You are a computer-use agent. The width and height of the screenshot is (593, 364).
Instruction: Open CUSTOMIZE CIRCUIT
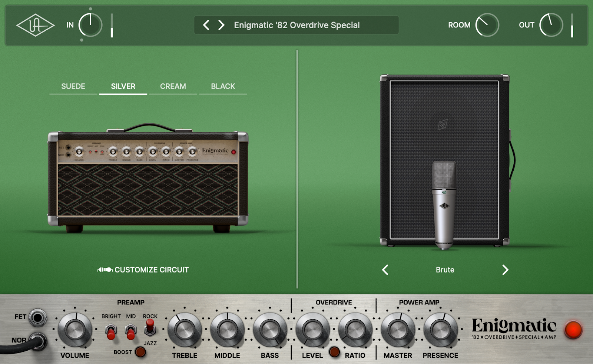click(x=143, y=270)
